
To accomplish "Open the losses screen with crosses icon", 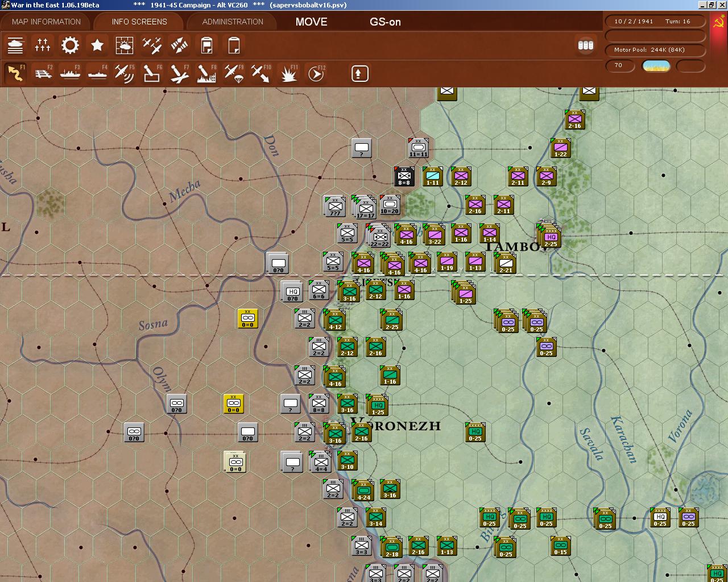I will coord(43,45).
